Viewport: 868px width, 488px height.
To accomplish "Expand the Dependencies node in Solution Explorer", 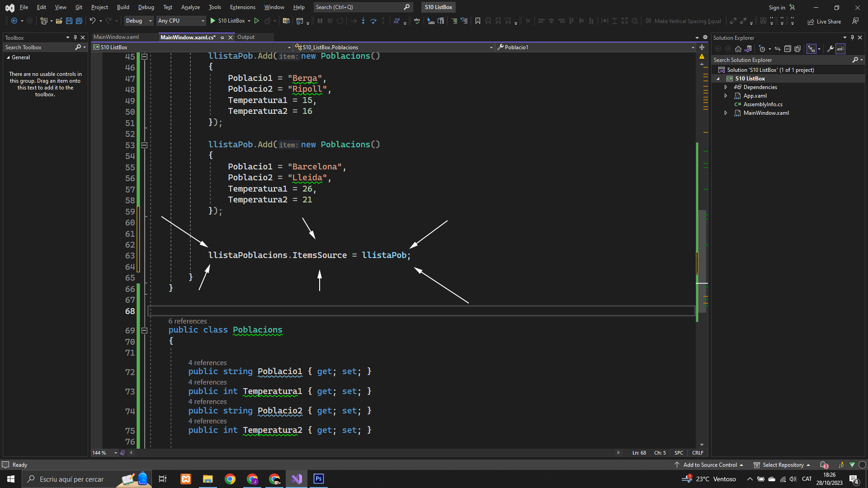I will (x=726, y=87).
